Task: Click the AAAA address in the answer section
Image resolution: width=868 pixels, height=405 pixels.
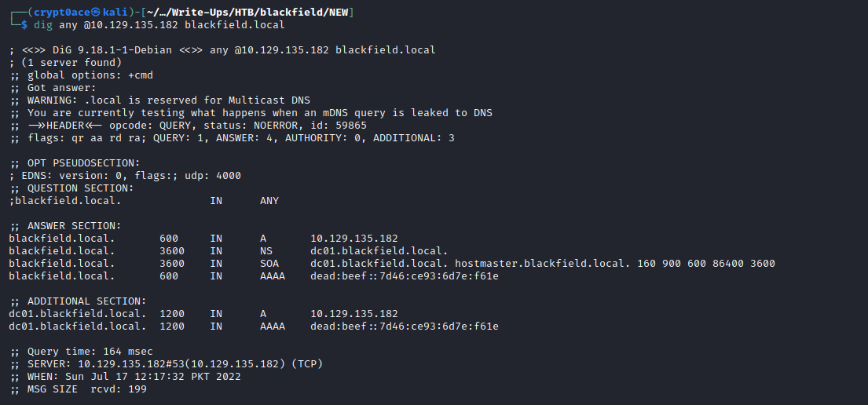Action: pyautogui.click(x=405, y=275)
